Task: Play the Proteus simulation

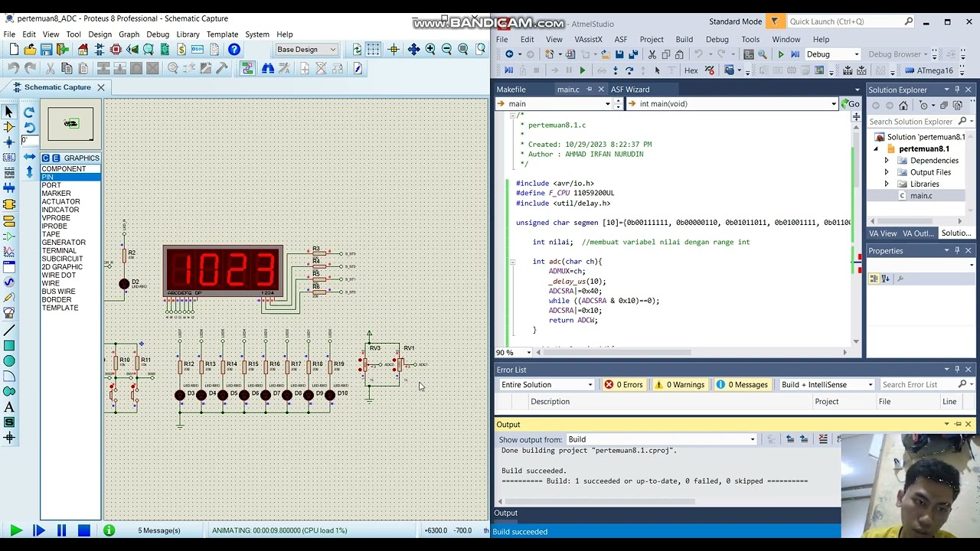Action: 15,530
